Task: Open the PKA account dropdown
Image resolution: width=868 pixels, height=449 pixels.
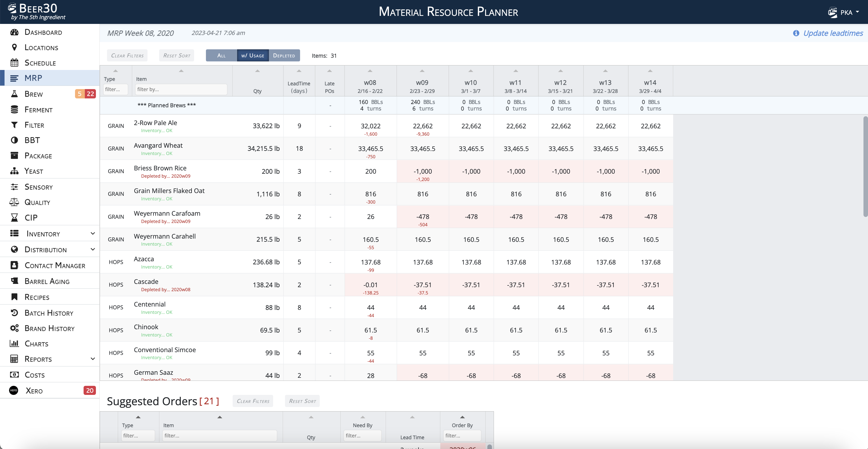Action: [846, 13]
